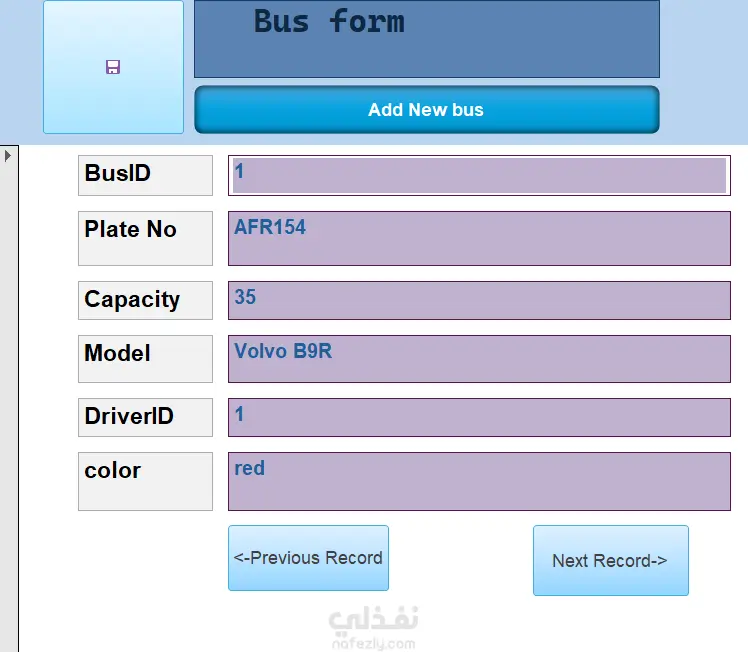Advance to the Next Record

pyautogui.click(x=610, y=560)
